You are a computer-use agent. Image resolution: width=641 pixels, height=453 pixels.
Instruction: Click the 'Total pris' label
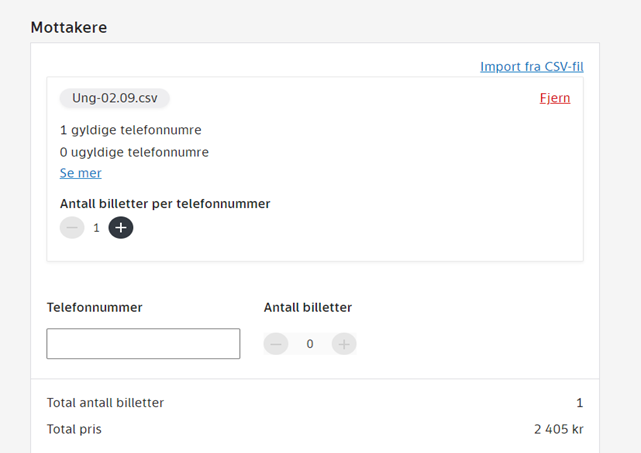[x=74, y=429]
